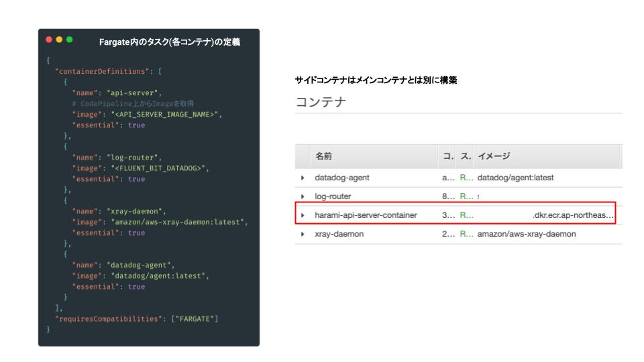
Task: Select the log-router name in table
Action: pos(333,196)
